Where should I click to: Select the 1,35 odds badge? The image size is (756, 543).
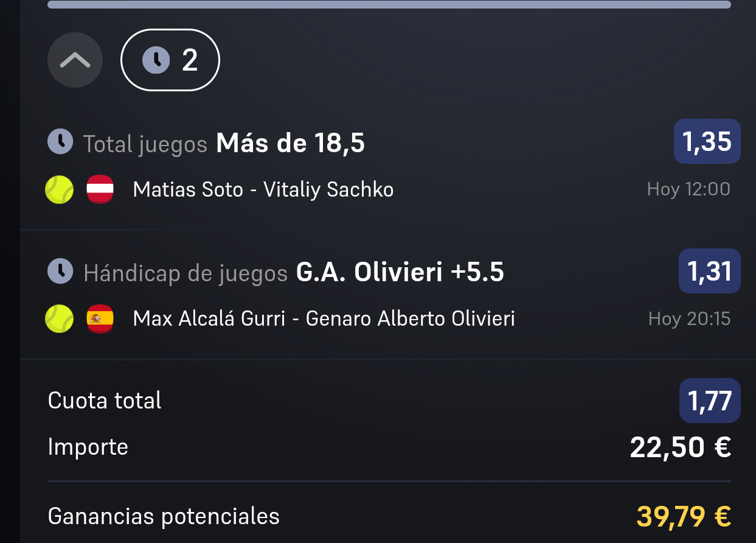click(707, 141)
